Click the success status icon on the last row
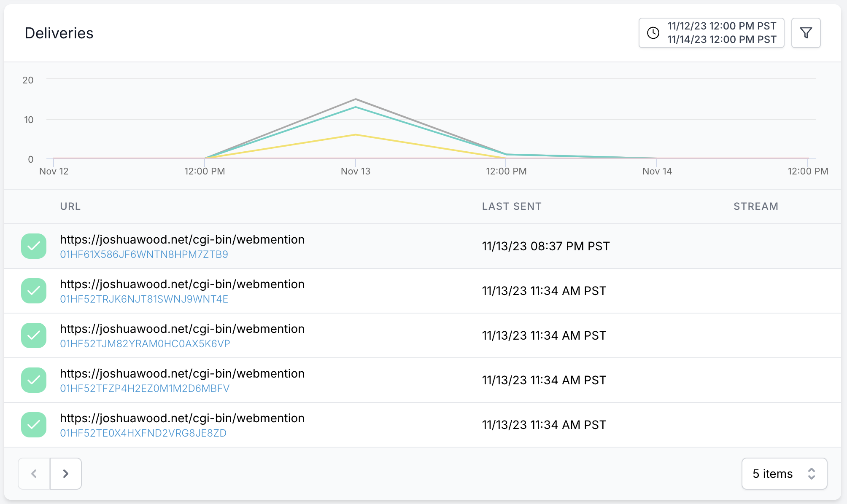The height and width of the screenshot is (504, 847). [33, 425]
